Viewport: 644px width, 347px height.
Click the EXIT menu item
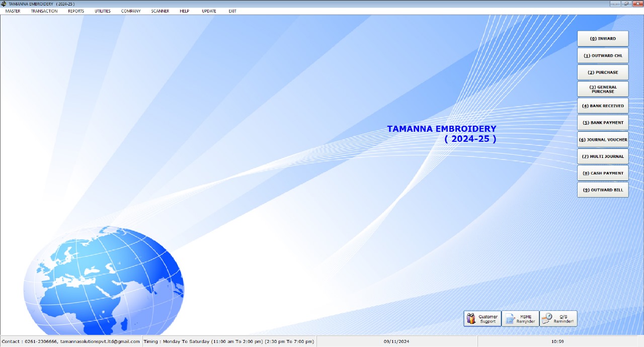pyautogui.click(x=232, y=11)
